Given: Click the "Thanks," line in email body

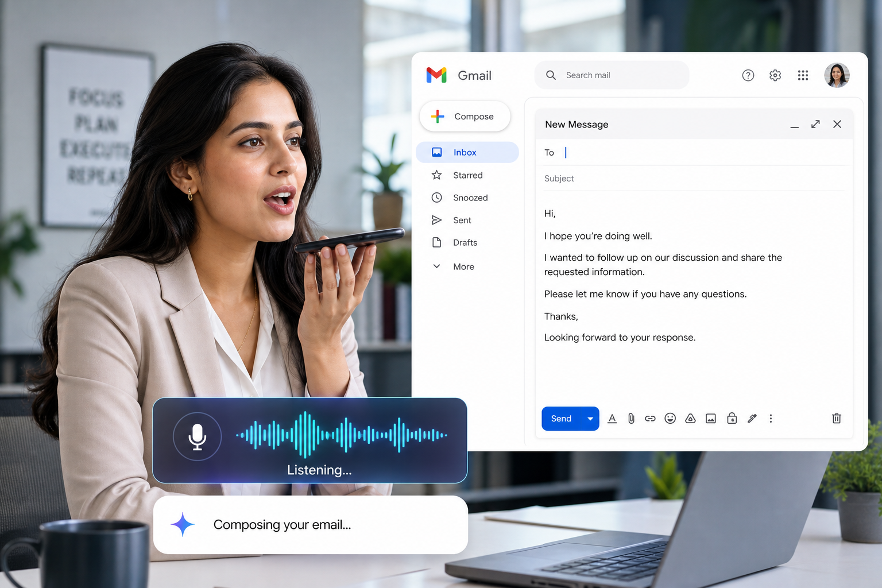Looking at the screenshot, I should (x=561, y=316).
